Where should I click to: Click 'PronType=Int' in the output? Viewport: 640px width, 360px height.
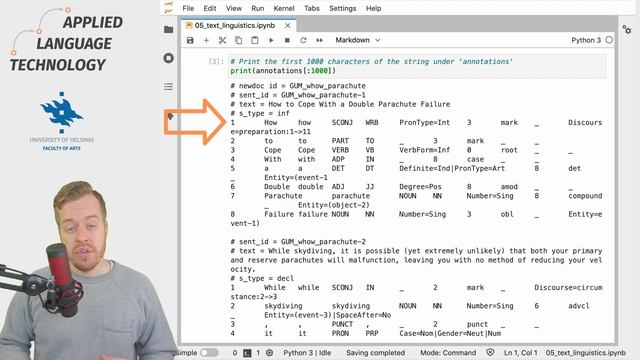(x=424, y=122)
